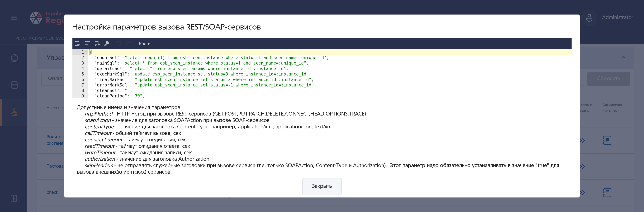
Task: Focus the Фильтр input field
Action: [x=53, y=79]
